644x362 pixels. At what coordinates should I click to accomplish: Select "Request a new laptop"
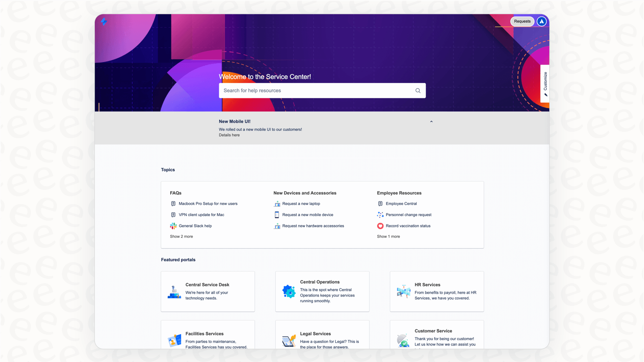[x=301, y=203]
